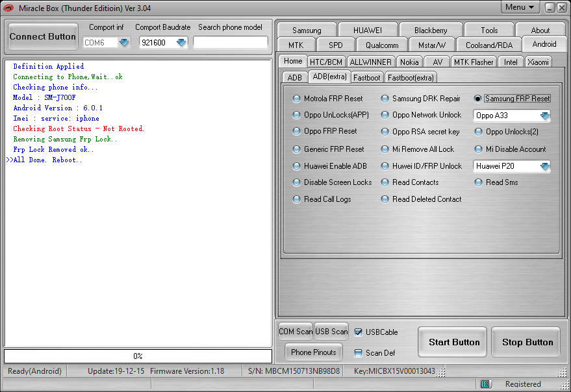
Task: Click the Search phone model field
Action: (231, 43)
